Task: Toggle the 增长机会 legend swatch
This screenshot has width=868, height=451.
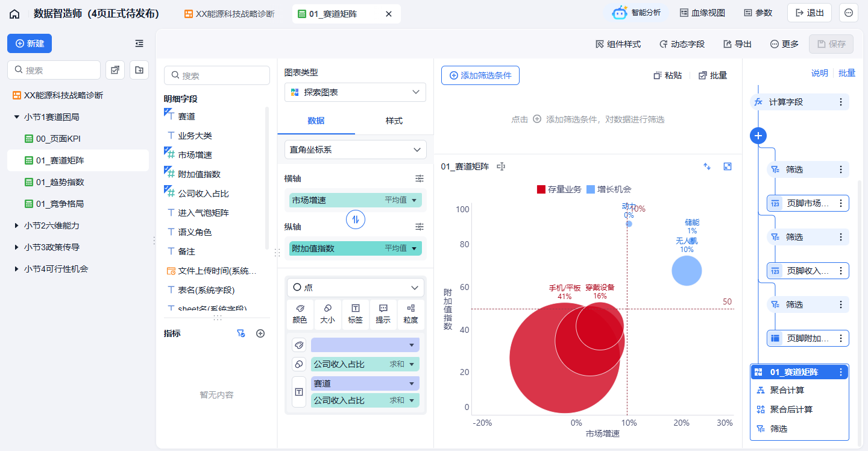Action: 591,189
